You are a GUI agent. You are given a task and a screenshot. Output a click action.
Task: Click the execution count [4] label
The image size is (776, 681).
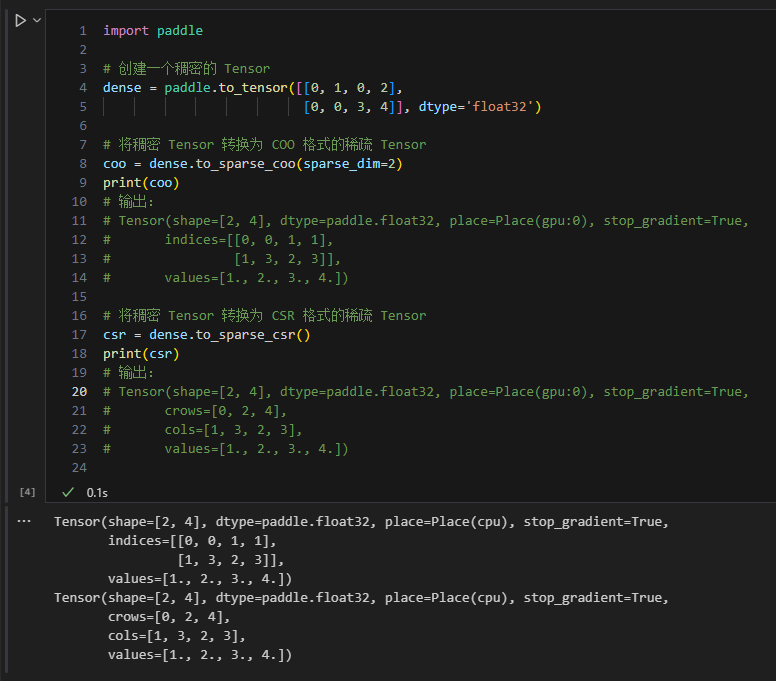coord(27,492)
